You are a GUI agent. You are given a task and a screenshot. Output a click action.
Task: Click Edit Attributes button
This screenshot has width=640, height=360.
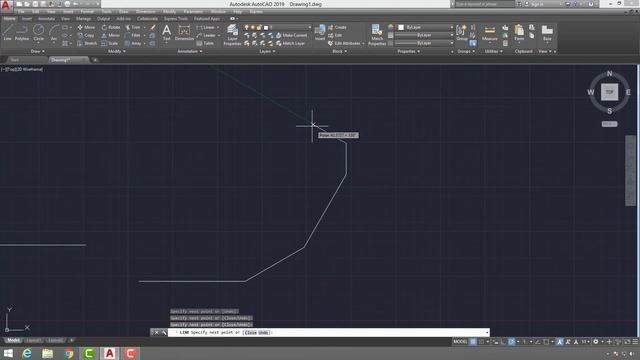[345, 43]
